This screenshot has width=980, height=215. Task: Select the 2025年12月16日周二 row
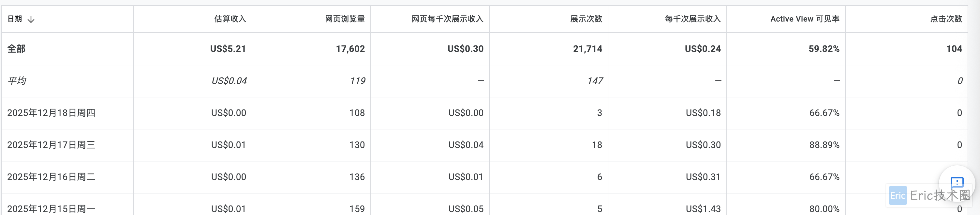point(52,177)
